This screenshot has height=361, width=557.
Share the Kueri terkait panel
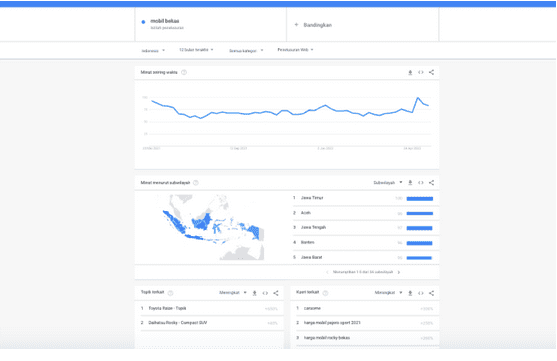click(x=431, y=293)
